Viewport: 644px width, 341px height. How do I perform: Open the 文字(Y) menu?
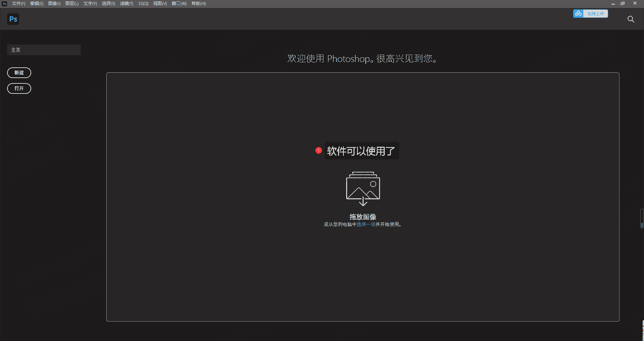[90, 4]
